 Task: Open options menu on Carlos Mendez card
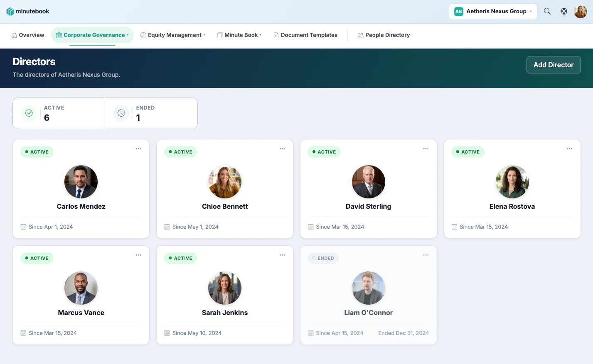click(x=138, y=149)
